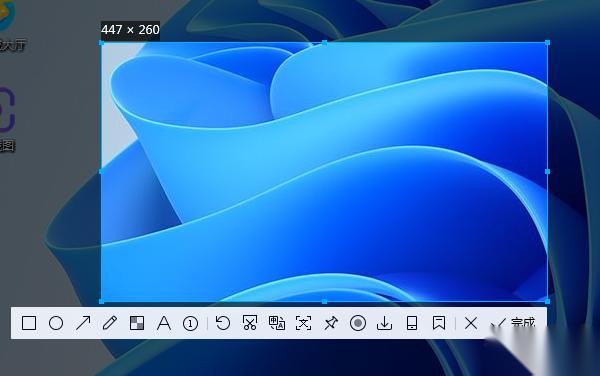600x376 pixels.
Task: Click the bottom edge middle handle
Action: [324, 301]
